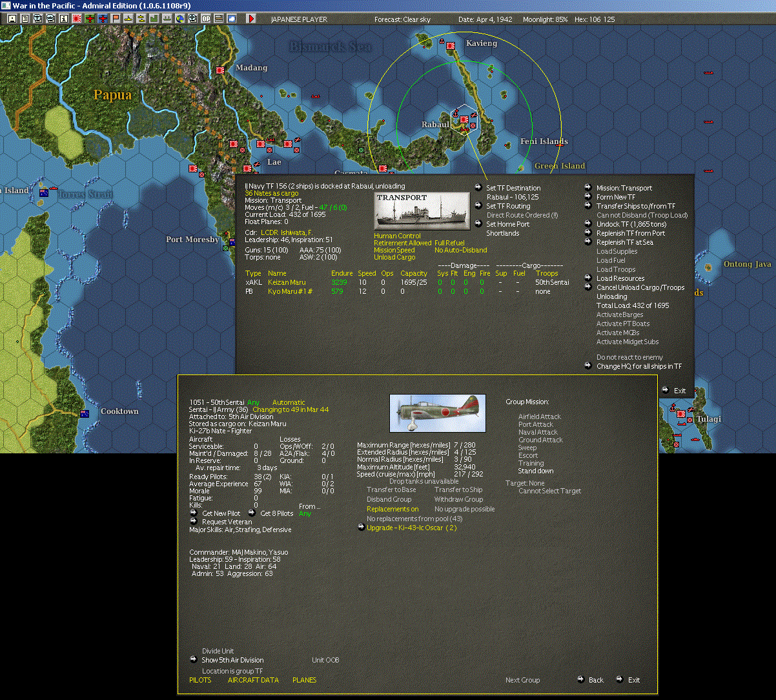Click the red end-turn arrow icon
This screenshot has width=776, height=700.
tap(252, 19)
